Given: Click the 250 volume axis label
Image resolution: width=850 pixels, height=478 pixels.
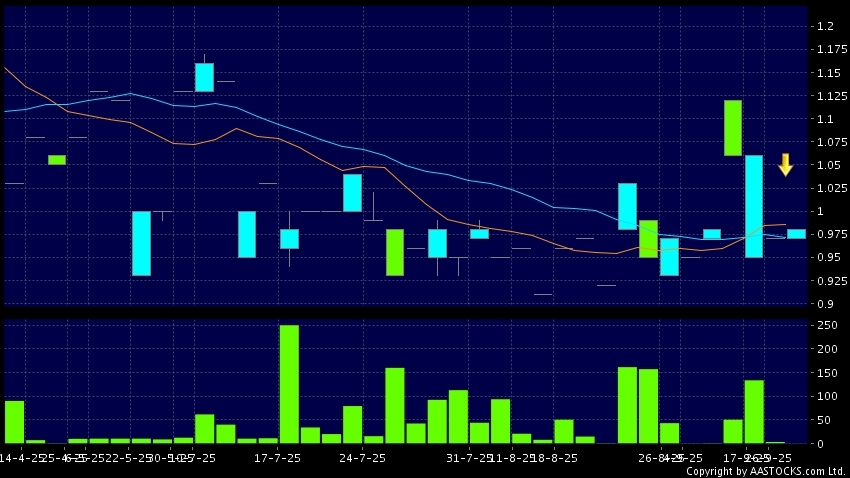Looking at the screenshot, I should point(827,326).
